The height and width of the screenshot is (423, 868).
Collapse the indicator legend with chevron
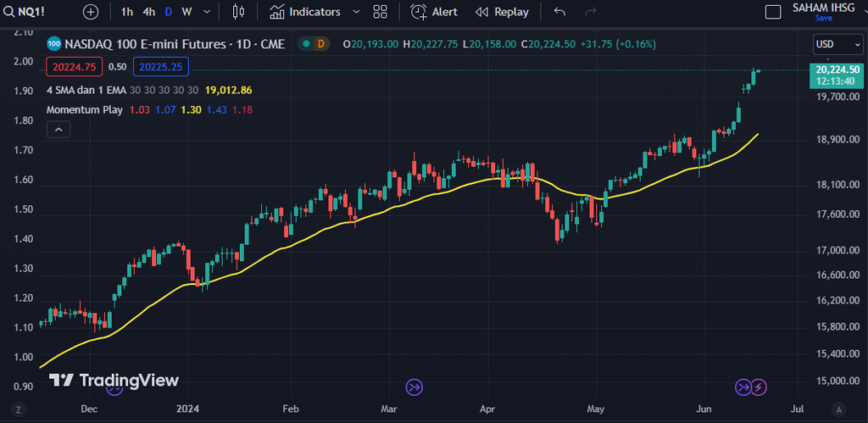point(58,130)
